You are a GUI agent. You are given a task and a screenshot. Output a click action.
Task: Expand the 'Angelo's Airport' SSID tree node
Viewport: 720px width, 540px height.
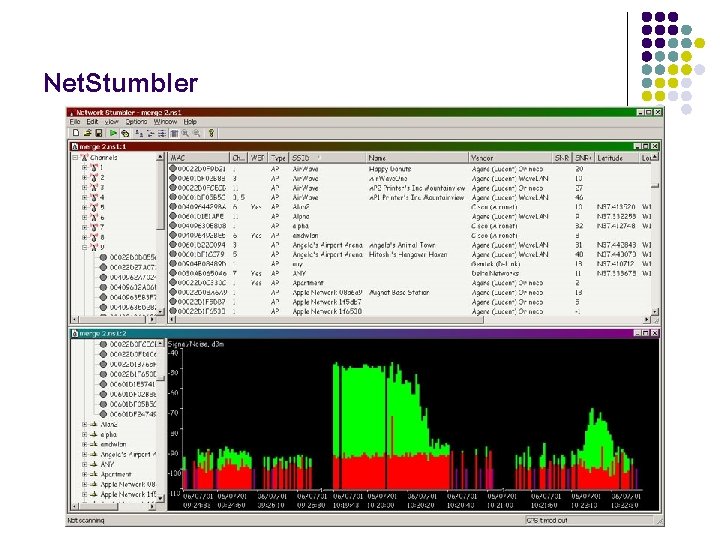[x=84, y=455]
